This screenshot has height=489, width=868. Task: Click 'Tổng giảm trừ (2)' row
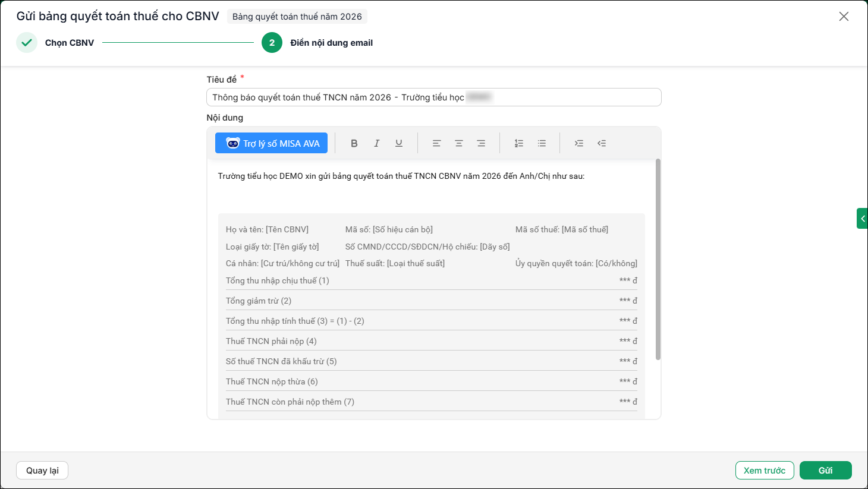pyautogui.click(x=432, y=301)
